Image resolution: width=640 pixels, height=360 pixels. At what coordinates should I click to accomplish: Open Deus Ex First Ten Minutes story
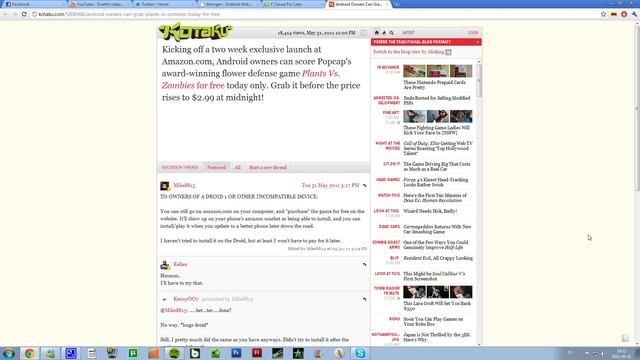pyautogui.click(x=435, y=198)
